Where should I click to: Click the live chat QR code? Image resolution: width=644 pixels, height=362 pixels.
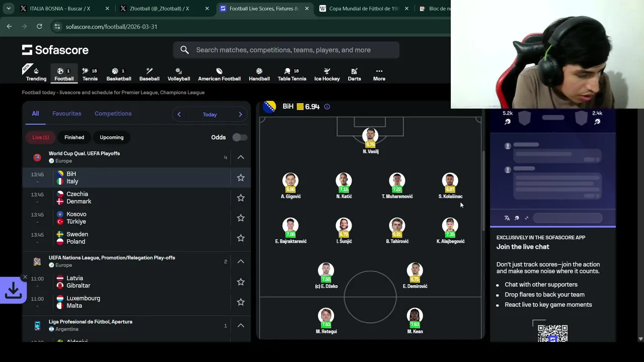pos(552,333)
